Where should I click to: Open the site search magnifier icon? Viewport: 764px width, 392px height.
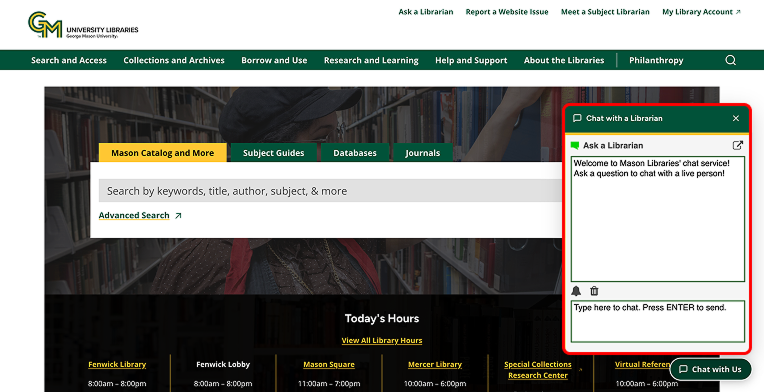click(x=730, y=60)
